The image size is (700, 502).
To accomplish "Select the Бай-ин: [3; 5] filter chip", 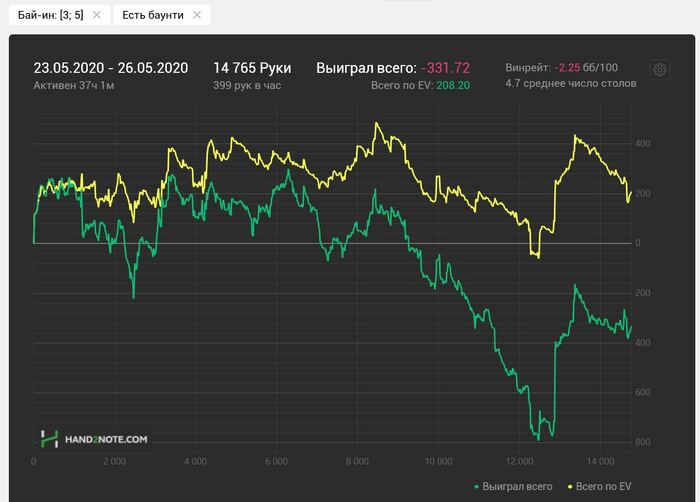I will tap(46, 15).
